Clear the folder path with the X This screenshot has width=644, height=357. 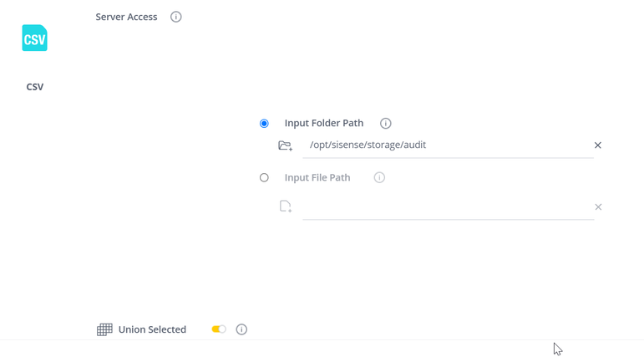(x=598, y=145)
